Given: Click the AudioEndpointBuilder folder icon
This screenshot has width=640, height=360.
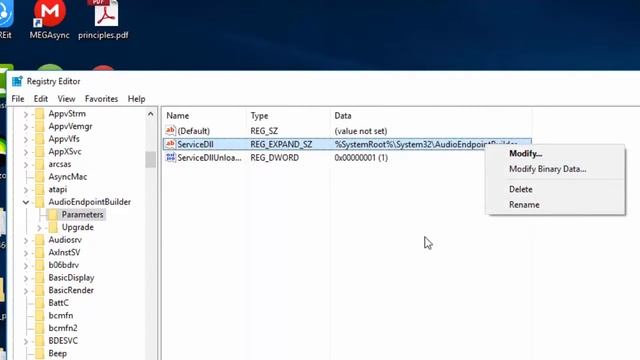Looking at the screenshot, I should pyautogui.click(x=40, y=202).
